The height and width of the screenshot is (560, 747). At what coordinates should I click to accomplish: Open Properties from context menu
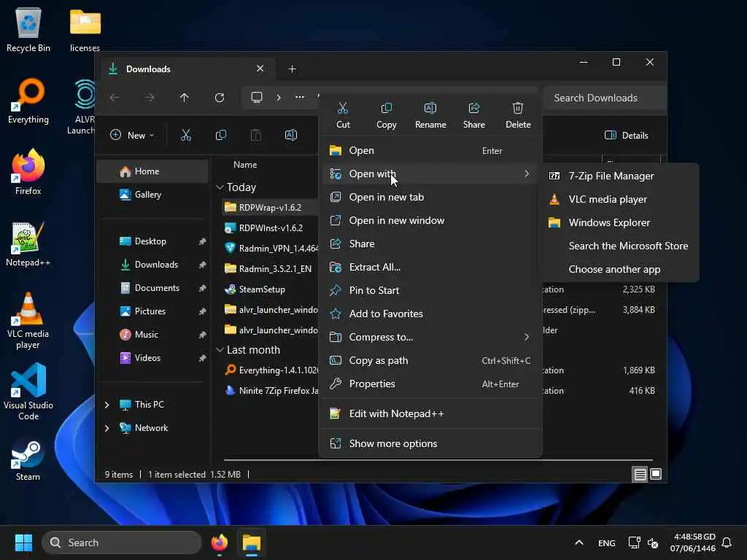point(430,384)
